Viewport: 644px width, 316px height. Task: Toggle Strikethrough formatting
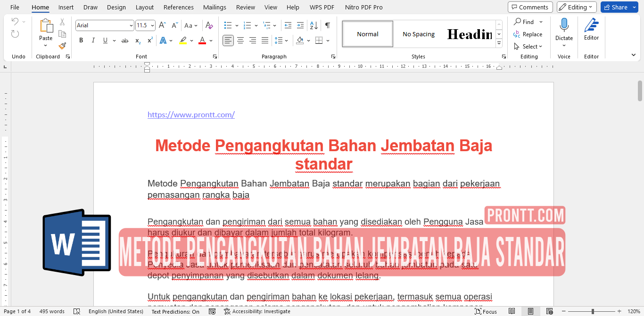tap(125, 41)
